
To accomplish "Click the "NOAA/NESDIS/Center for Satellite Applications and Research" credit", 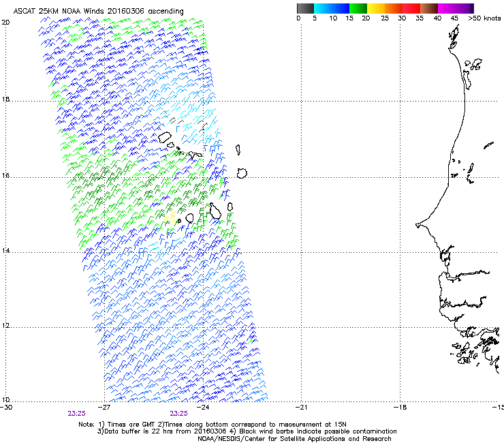I will tap(294, 439).
